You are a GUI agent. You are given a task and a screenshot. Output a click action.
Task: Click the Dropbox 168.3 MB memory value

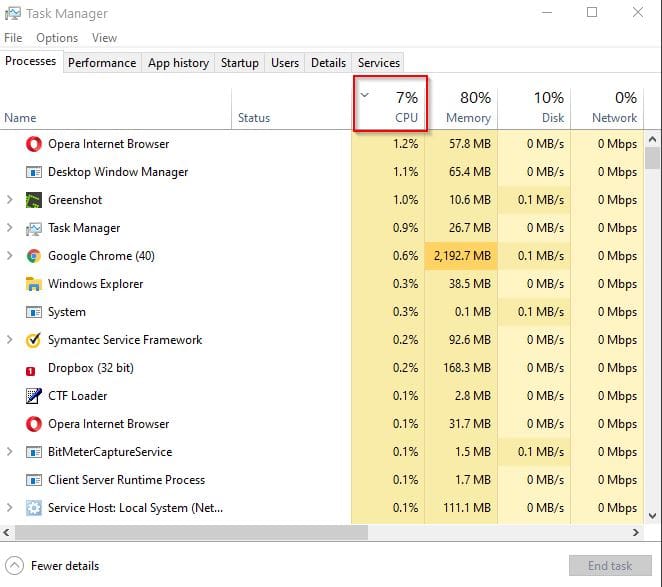(467, 368)
